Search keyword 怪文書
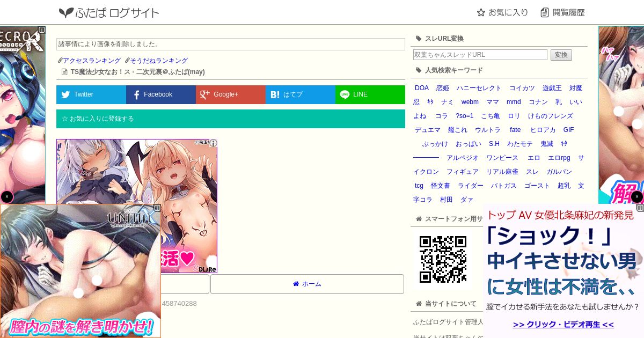The width and height of the screenshot is (644, 338). [441, 186]
